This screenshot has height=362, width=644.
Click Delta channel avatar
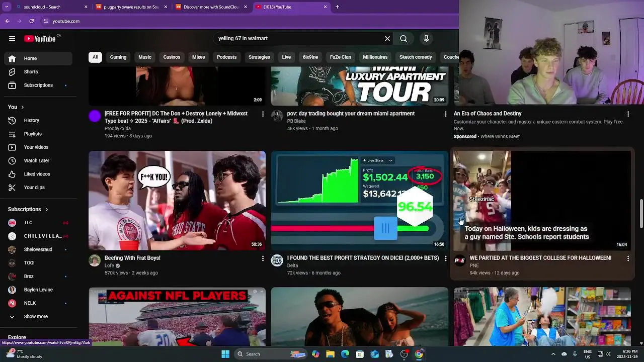click(x=277, y=260)
